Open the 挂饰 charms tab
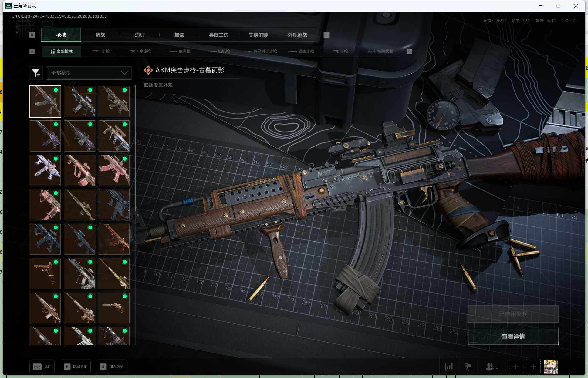This screenshot has height=378, width=588. click(x=179, y=35)
